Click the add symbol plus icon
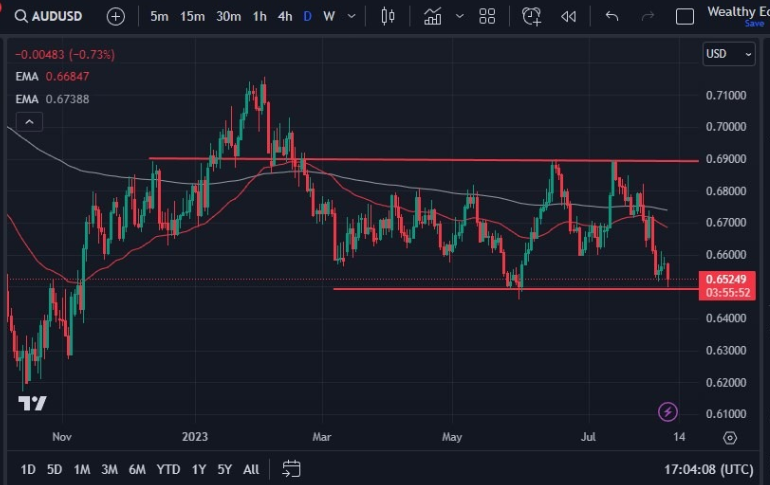770x485 pixels. click(x=116, y=16)
